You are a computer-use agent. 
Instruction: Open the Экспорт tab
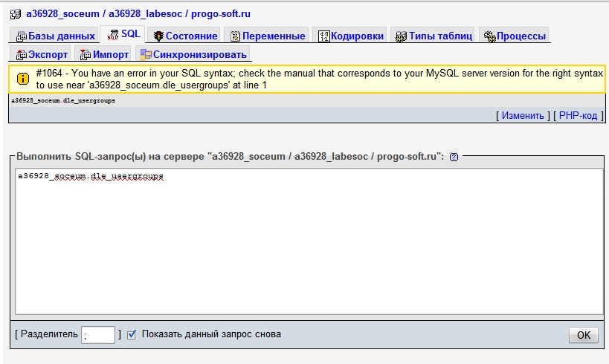48,55
